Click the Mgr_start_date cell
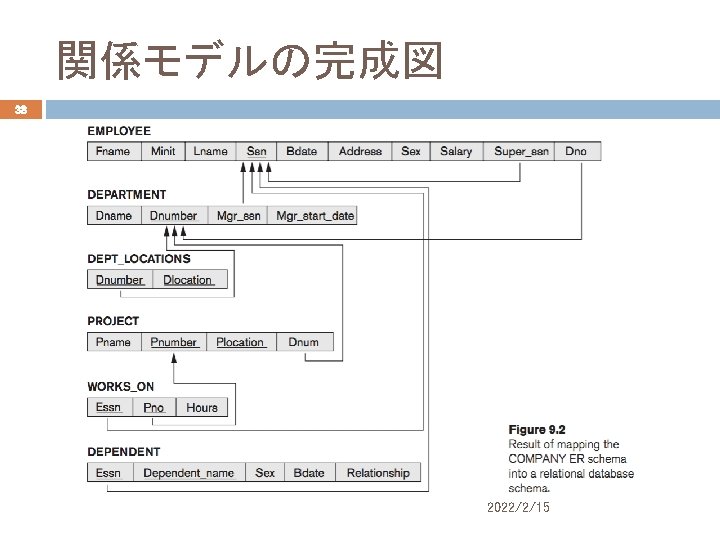Screen dimensions: 720x540 [312, 216]
